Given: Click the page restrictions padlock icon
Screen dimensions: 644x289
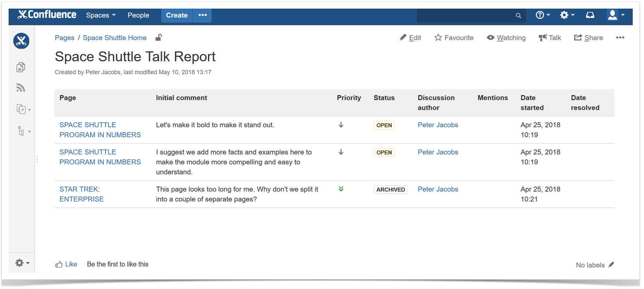Looking at the screenshot, I should [159, 37].
